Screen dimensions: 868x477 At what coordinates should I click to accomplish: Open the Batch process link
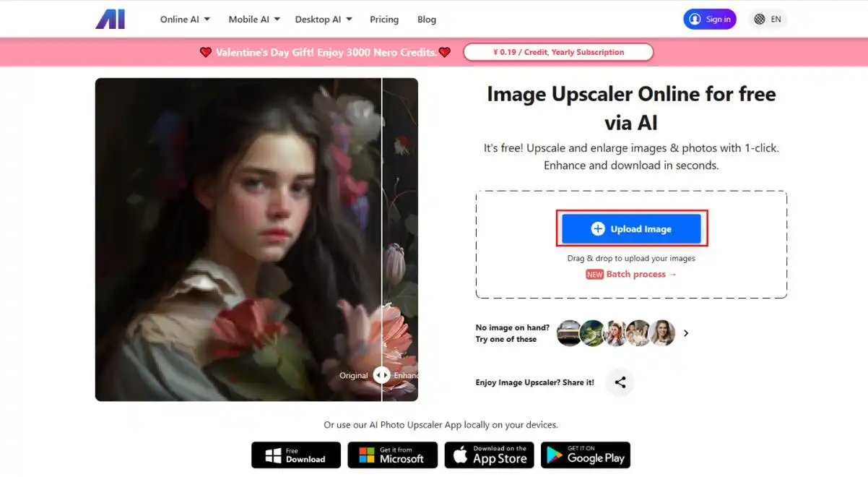coord(640,275)
